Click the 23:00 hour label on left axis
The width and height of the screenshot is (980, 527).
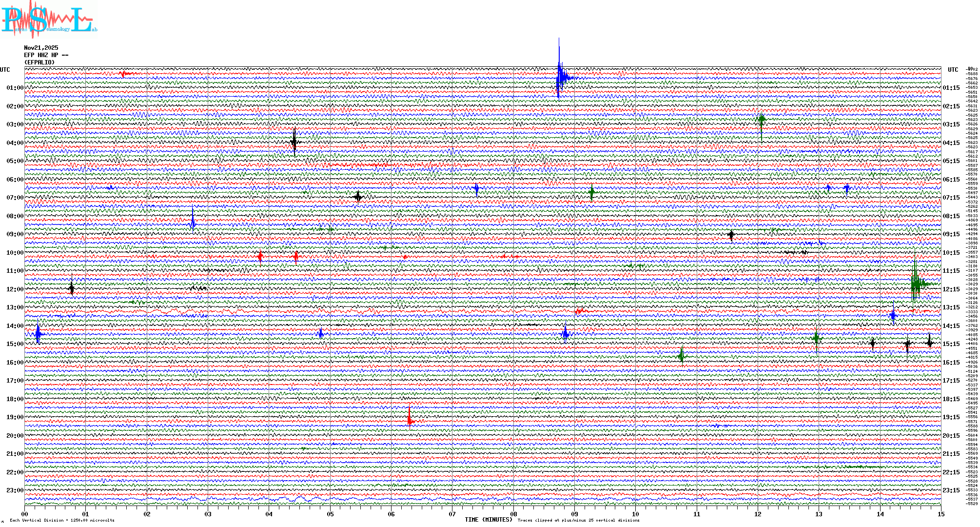15,490
